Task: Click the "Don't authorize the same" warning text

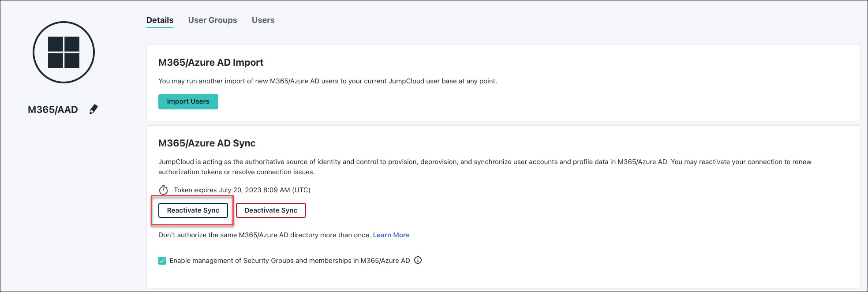Action: [264, 235]
